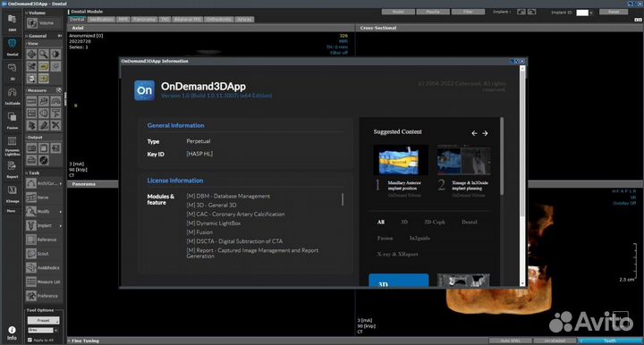Expand the Fine Tuning panel
Screen dimensions: 644x345
[x=69, y=341]
